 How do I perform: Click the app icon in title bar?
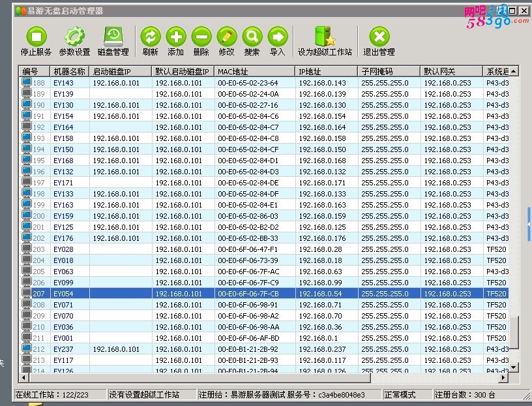coord(20,11)
